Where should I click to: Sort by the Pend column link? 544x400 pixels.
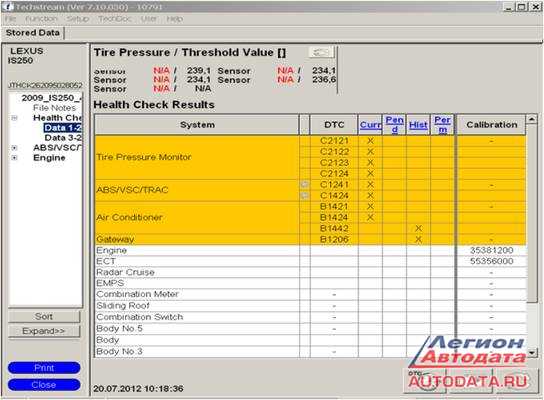(x=394, y=125)
